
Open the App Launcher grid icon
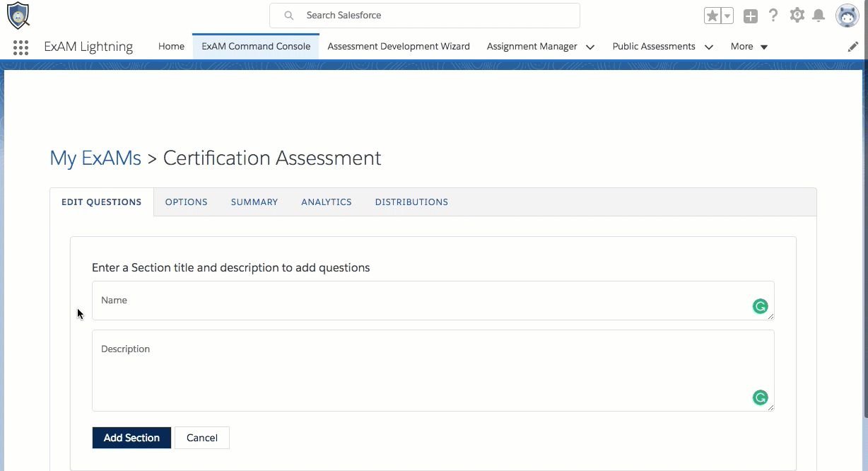[x=20, y=47]
